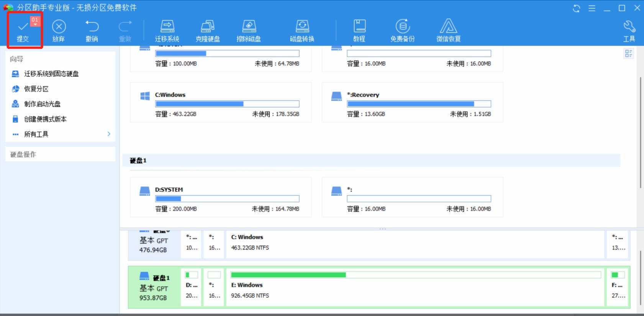
Task: Select the 16.00MB card beside D:SYSTEM
Action: (412, 197)
